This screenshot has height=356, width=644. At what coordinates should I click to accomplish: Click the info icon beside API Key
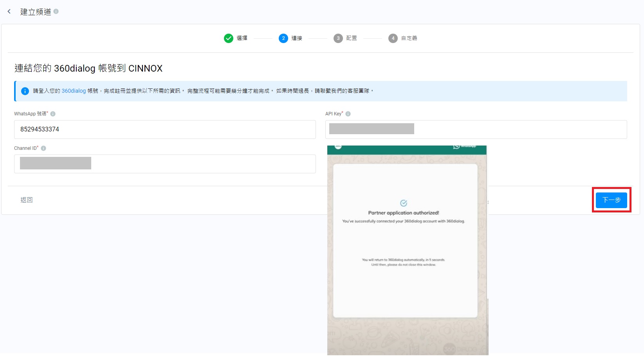pyautogui.click(x=348, y=114)
